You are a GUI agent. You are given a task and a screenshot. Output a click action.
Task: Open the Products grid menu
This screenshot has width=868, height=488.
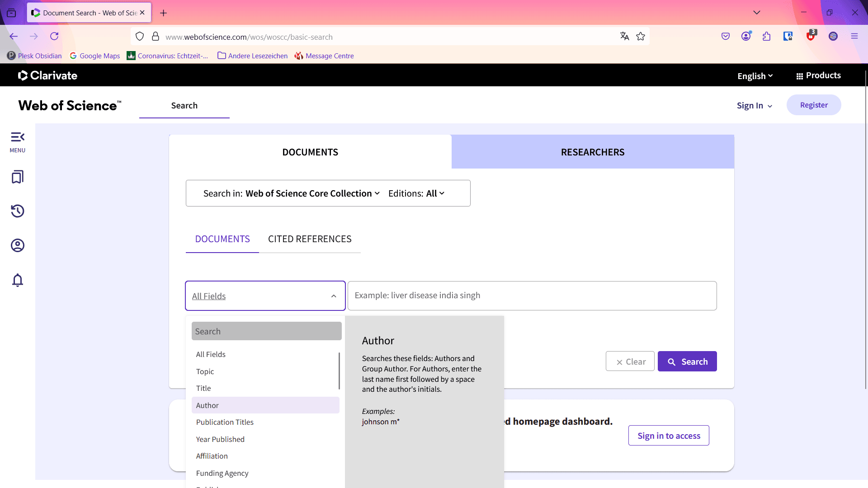coord(818,75)
